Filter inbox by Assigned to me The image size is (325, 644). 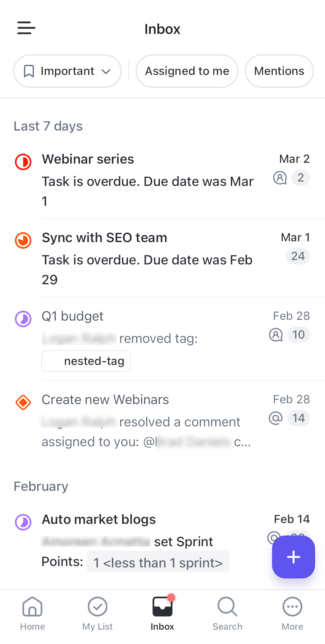187,71
